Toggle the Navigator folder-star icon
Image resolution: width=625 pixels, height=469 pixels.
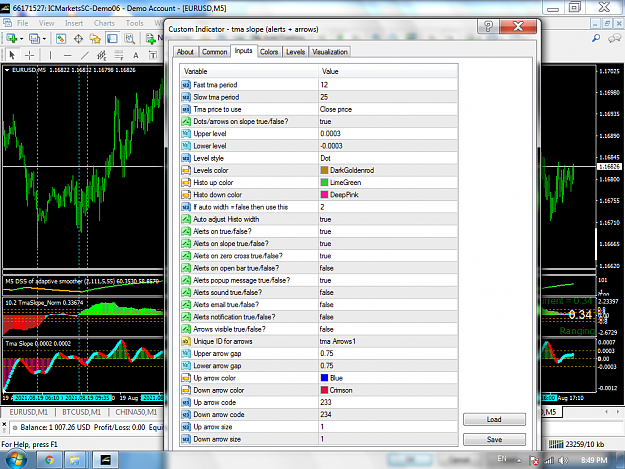pyautogui.click(x=95, y=39)
